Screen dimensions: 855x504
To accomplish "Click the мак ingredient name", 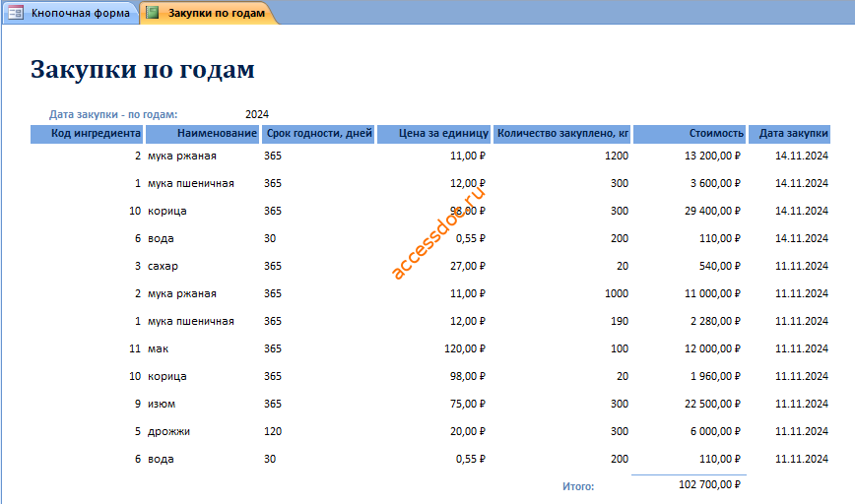I will point(159,348).
